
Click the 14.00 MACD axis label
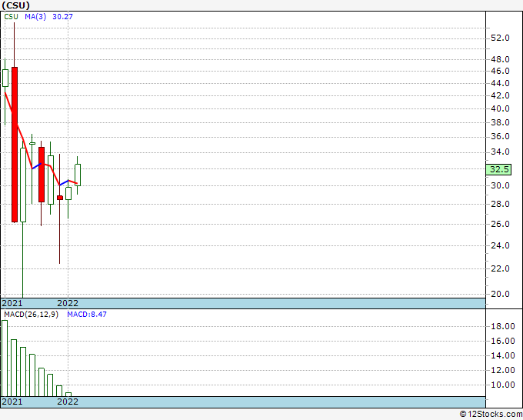pos(503,355)
